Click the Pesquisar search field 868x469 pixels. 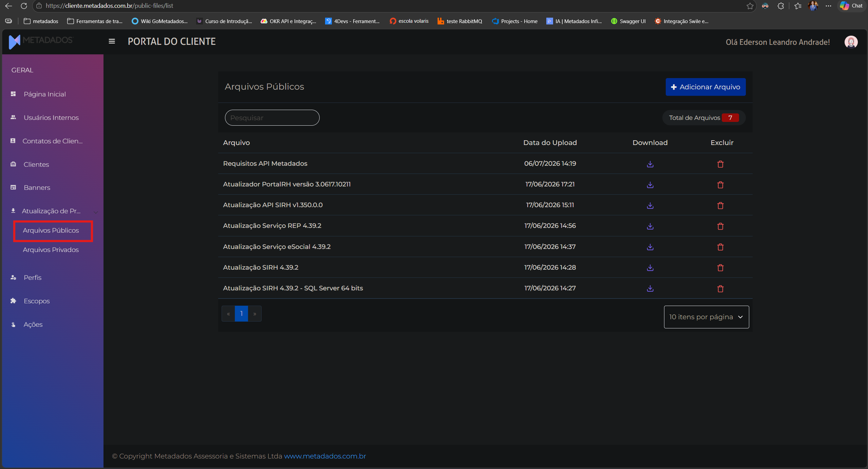(x=272, y=118)
